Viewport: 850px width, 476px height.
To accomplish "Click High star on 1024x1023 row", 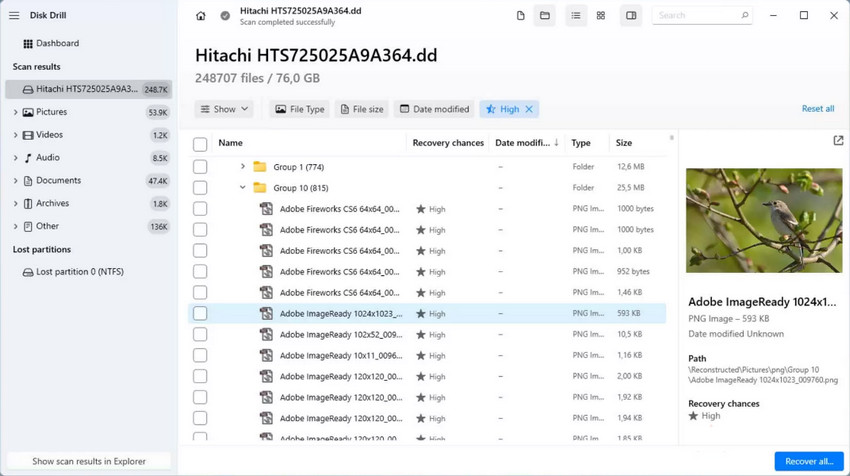I will [421, 313].
